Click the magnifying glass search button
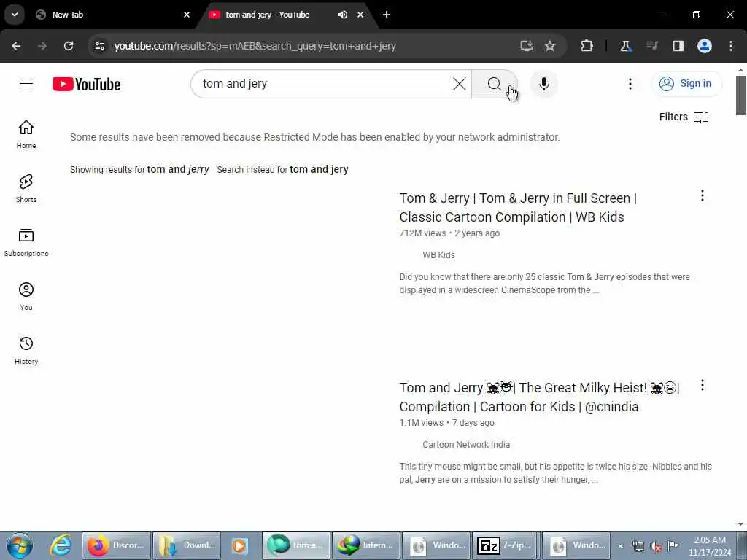This screenshot has width=747, height=560. point(495,84)
